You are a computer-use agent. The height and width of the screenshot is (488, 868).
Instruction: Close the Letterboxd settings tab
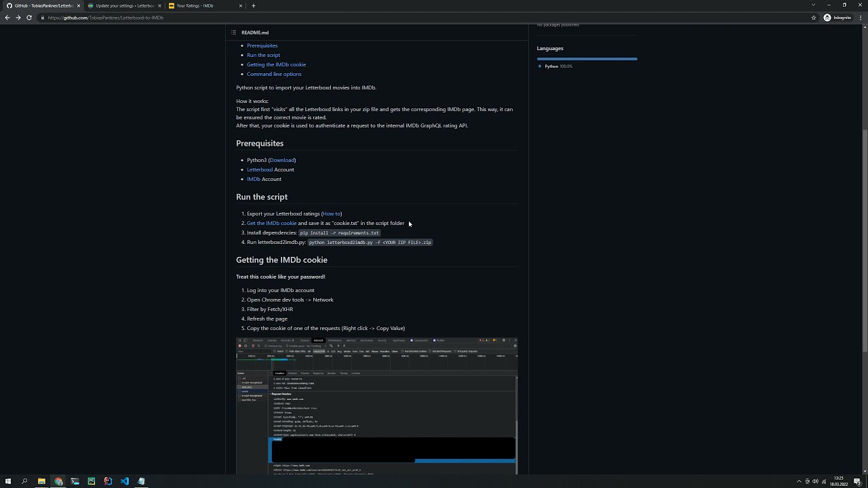159,5
